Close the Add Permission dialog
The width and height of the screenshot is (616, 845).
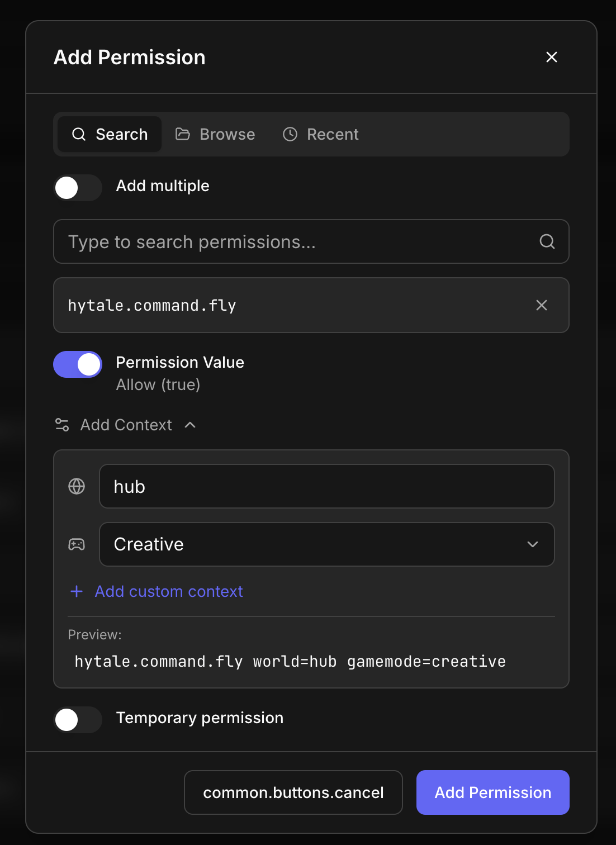[551, 57]
